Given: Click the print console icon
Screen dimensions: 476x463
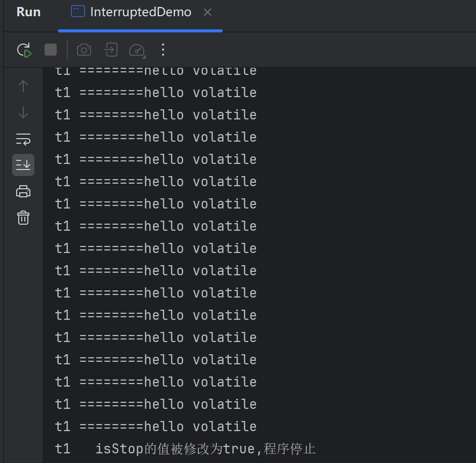Looking at the screenshot, I should coord(23,191).
